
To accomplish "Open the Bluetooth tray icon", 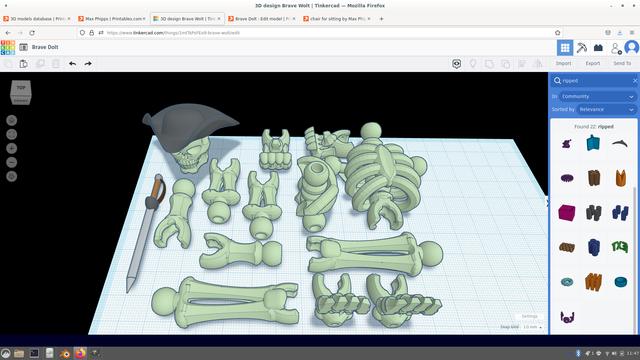I will tap(578, 353).
